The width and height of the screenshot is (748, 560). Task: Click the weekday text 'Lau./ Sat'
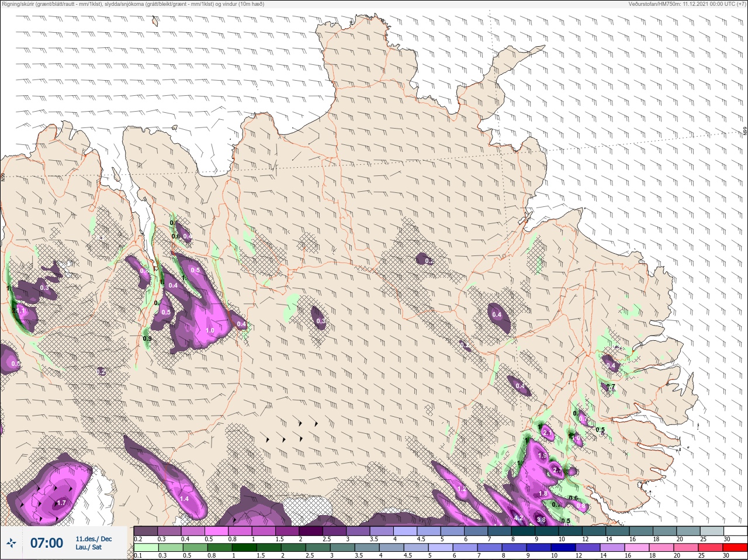pyautogui.click(x=88, y=548)
